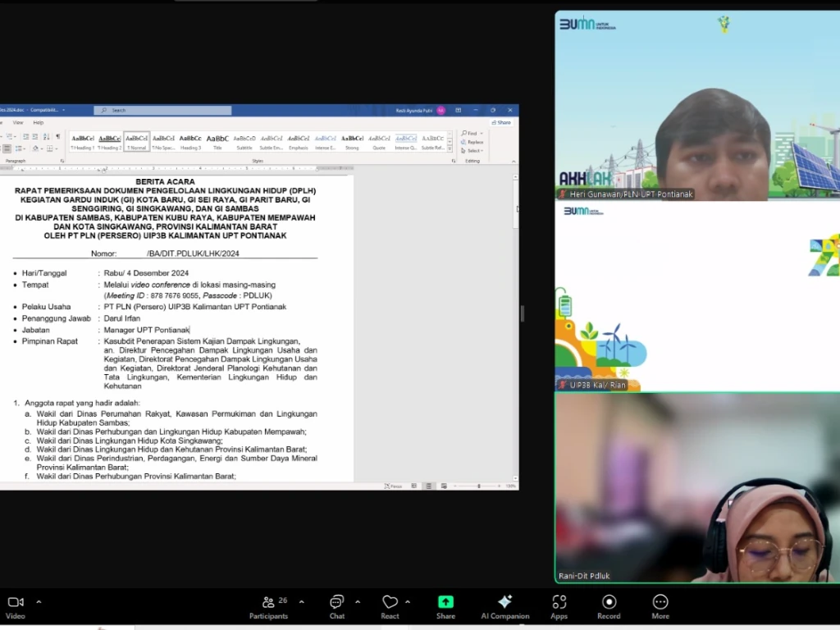Expand the arrow next to Video
Image resolution: width=840 pixels, height=630 pixels.
click(39, 601)
